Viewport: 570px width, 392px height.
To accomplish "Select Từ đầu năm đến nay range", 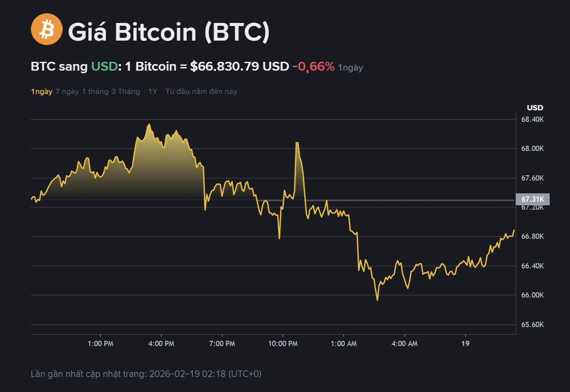I will pyautogui.click(x=201, y=92).
